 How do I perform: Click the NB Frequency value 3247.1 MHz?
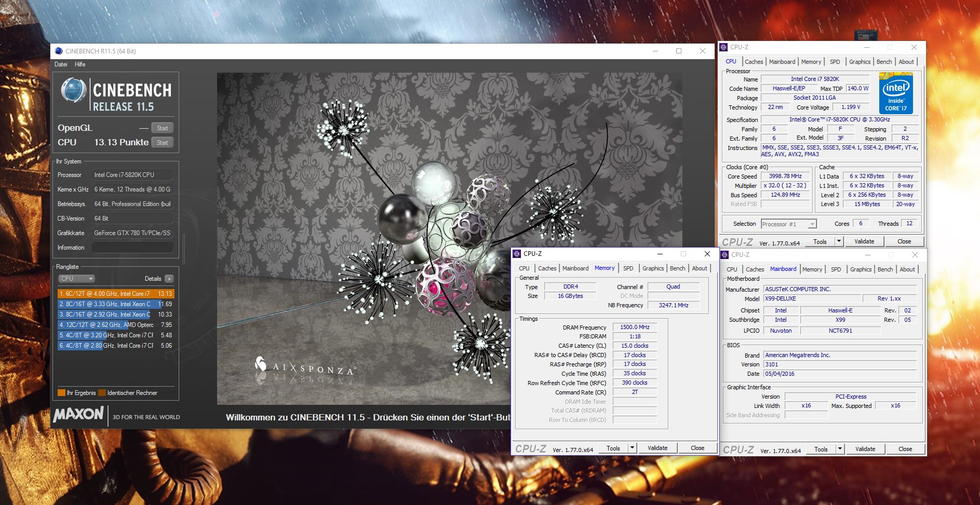(674, 305)
